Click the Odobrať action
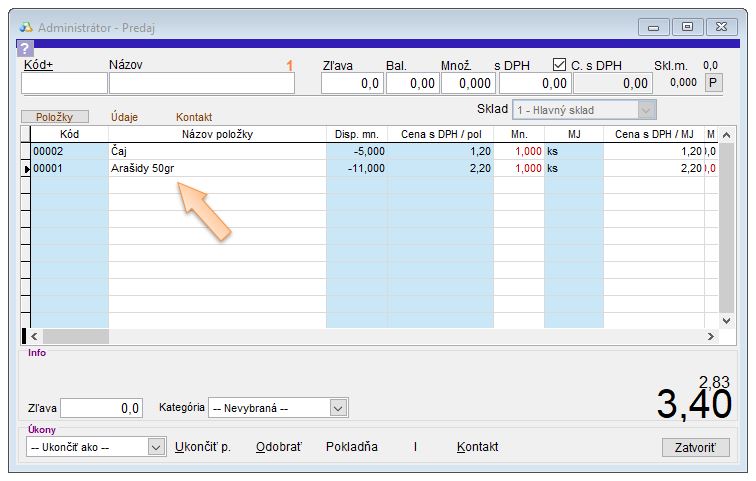Image resolution: width=756 pixels, height=481 pixels. pyautogui.click(x=278, y=447)
